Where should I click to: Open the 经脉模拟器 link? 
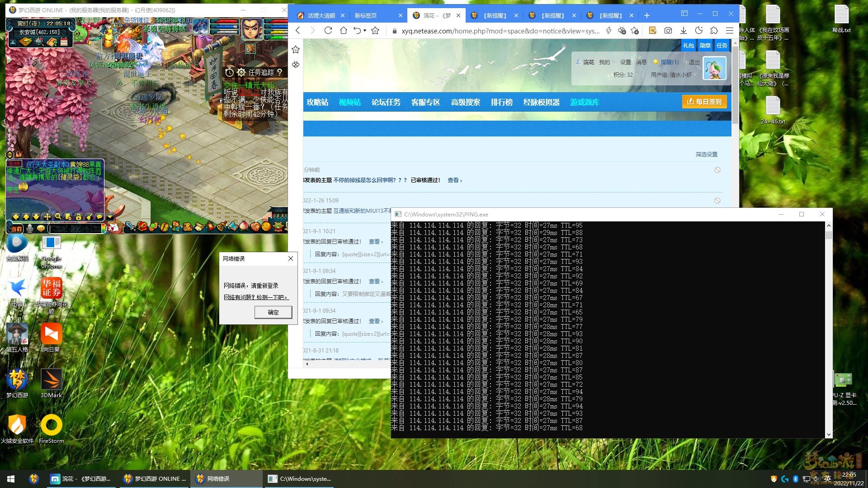pyautogui.click(x=542, y=102)
